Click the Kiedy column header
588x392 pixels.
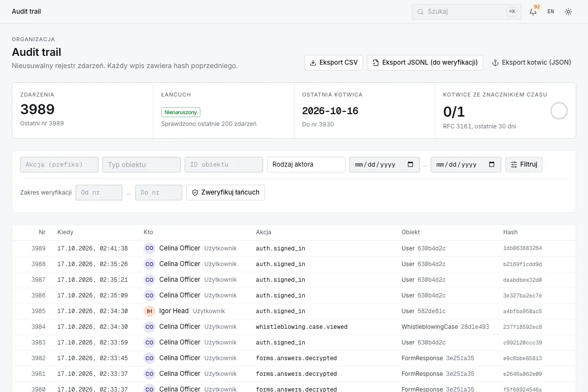pos(65,232)
